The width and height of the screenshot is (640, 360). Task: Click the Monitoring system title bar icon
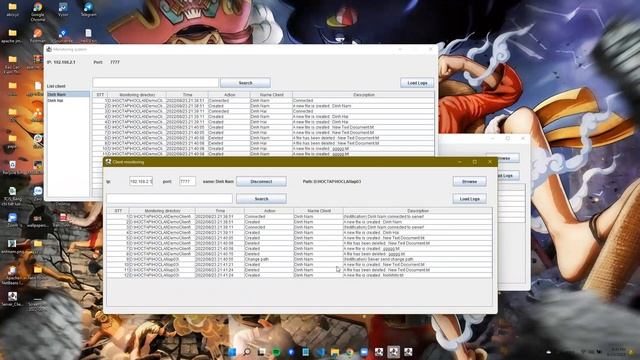(49, 49)
